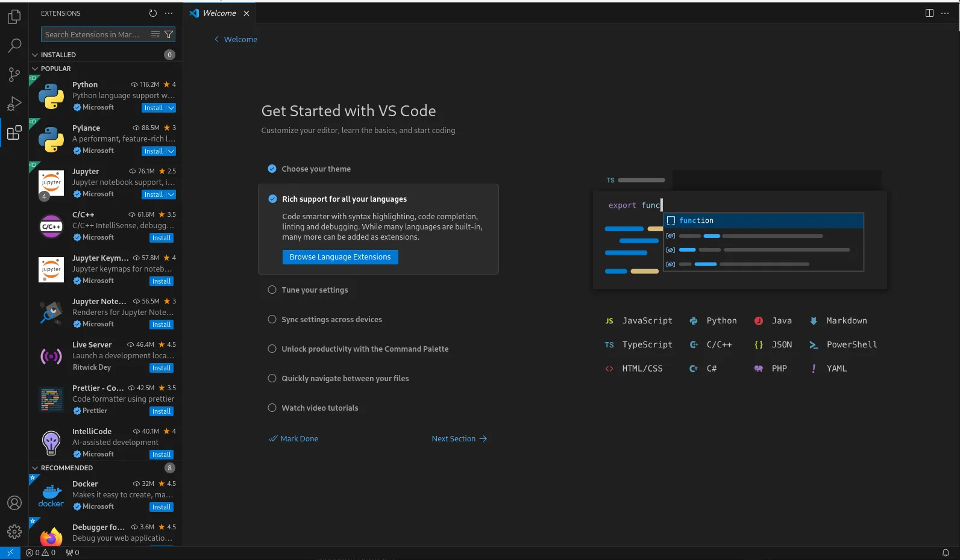Screen dimensions: 960x560
Task: Select Markdown in the languages list
Action: (838, 321)
